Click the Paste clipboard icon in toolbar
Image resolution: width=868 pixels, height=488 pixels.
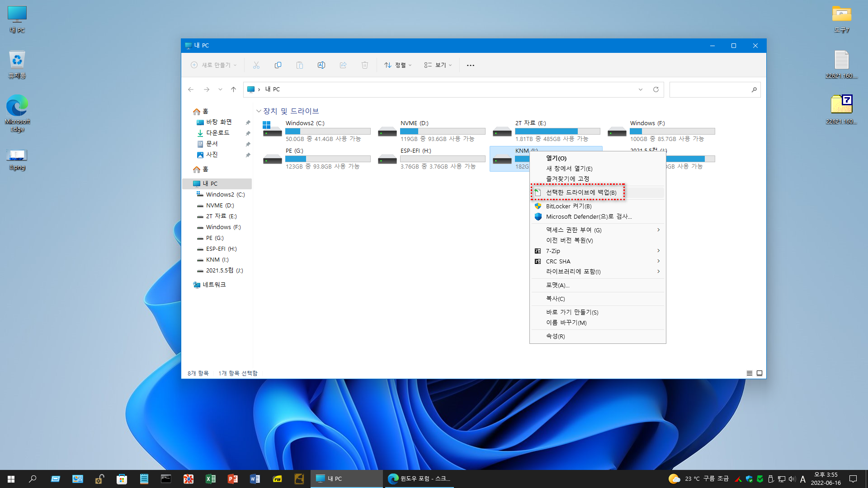pyautogui.click(x=300, y=65)
